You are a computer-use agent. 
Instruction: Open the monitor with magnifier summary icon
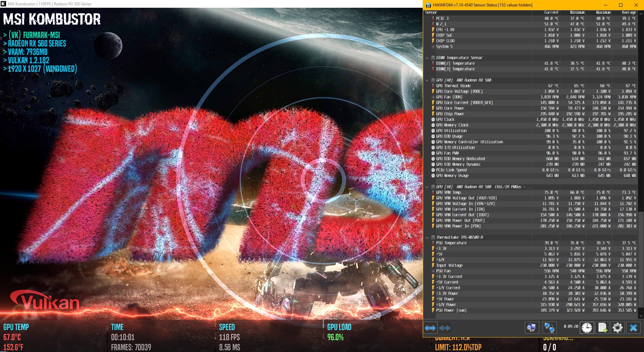(532, 327)
